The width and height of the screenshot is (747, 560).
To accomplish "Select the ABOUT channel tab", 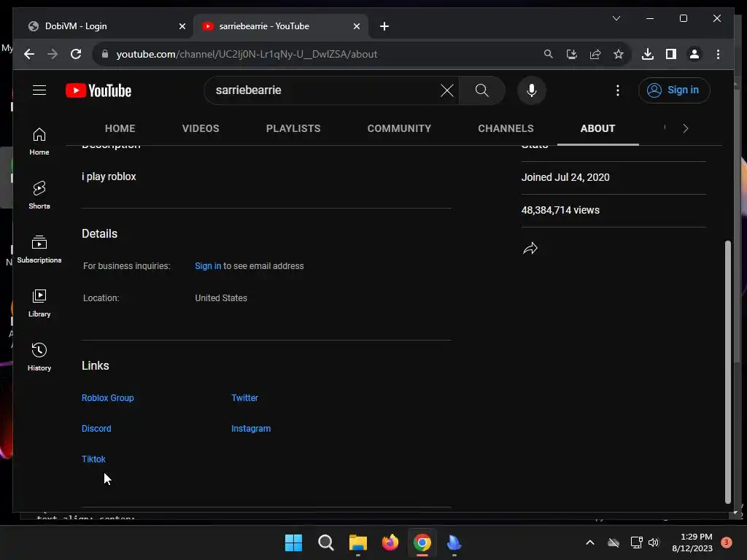I will pyautogui.click(x=598, y=128).
